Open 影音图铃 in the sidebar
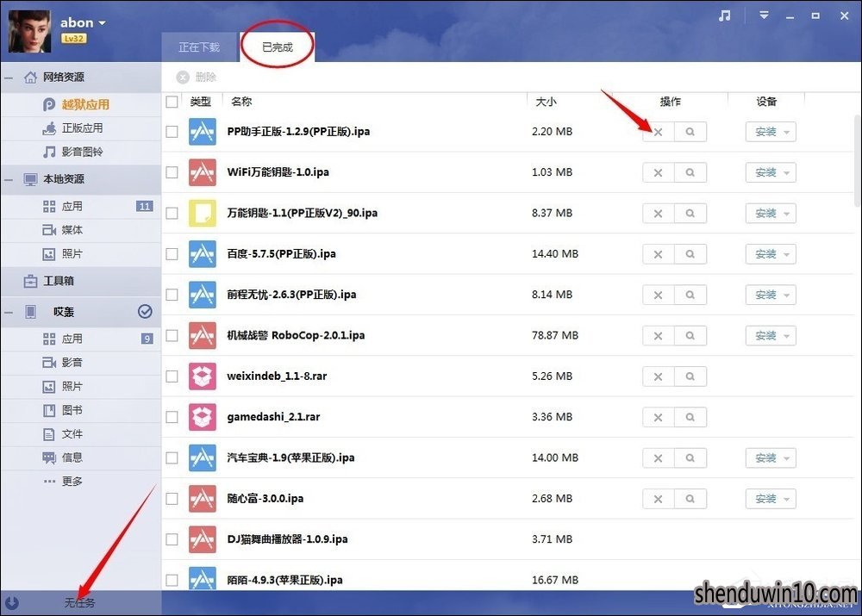 tap(81, 152)
